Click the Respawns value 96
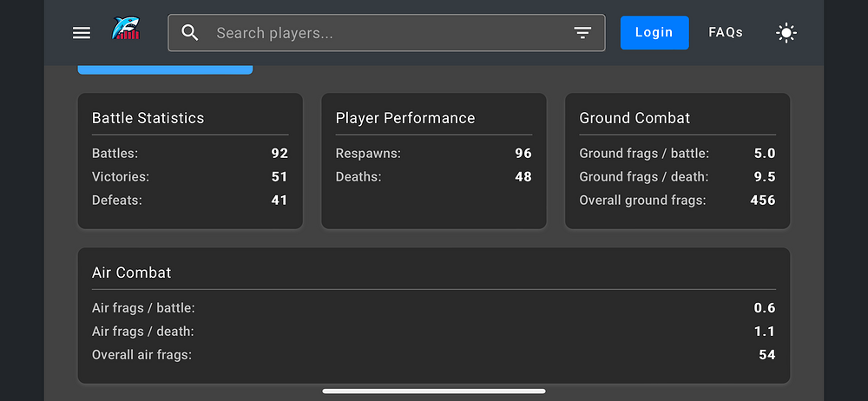This screenshot has height=401, width=868. click(523, 154)
